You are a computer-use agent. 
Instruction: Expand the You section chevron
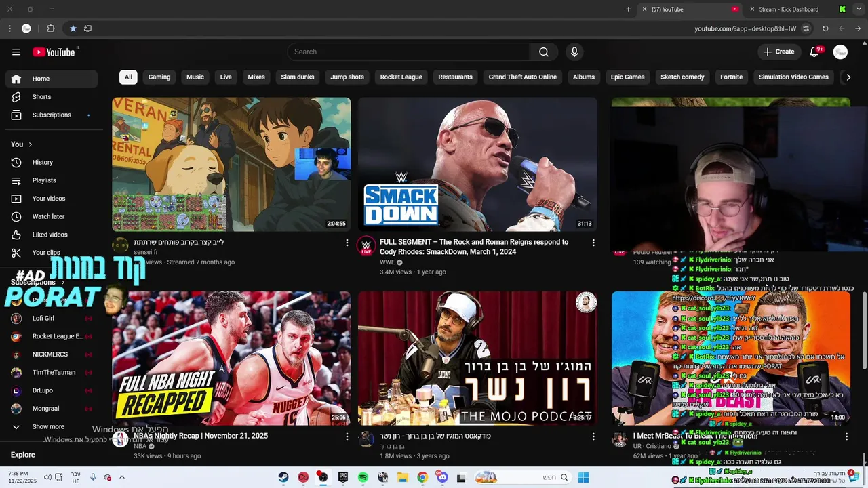tap(30, 144)
